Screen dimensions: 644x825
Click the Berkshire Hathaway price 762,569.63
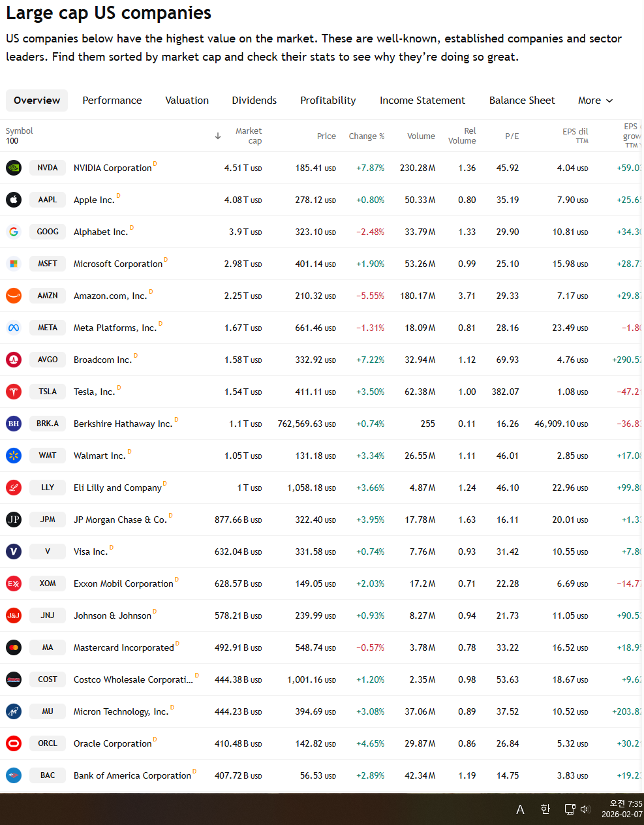click(307, 424)
